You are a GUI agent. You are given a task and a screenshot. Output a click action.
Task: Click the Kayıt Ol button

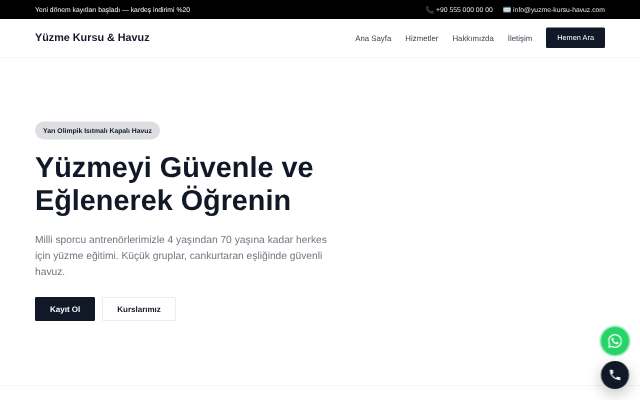(x=65, y=309)
